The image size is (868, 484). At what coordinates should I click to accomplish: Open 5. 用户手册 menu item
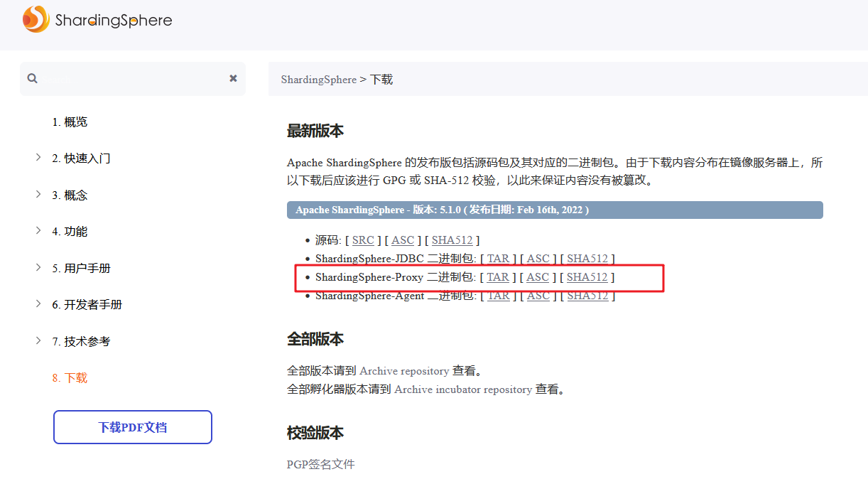pyautogui.click(x=81, y=269)
